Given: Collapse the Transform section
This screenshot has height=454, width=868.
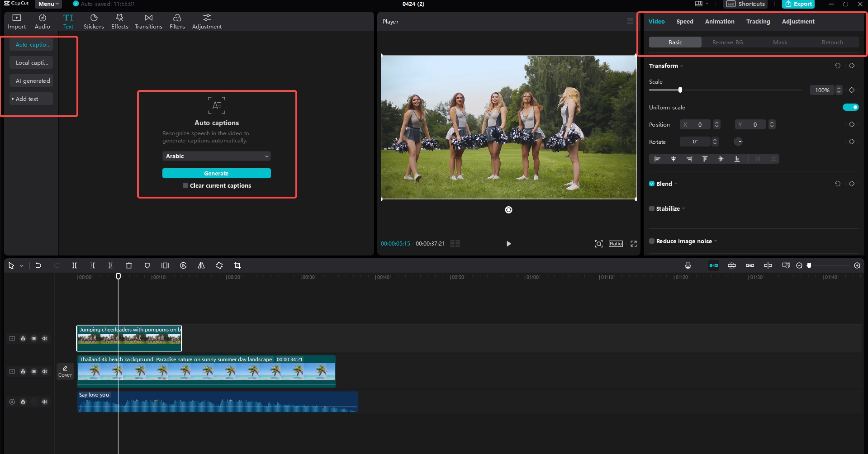Looking at the screenshot, I should click(x=681, y=66).
